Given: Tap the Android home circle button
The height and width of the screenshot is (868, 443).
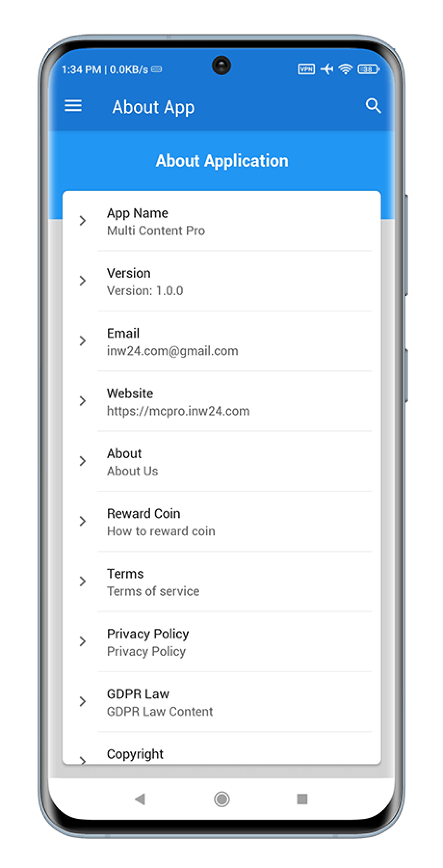Looking at the screenshot, I should pos(221,799).
